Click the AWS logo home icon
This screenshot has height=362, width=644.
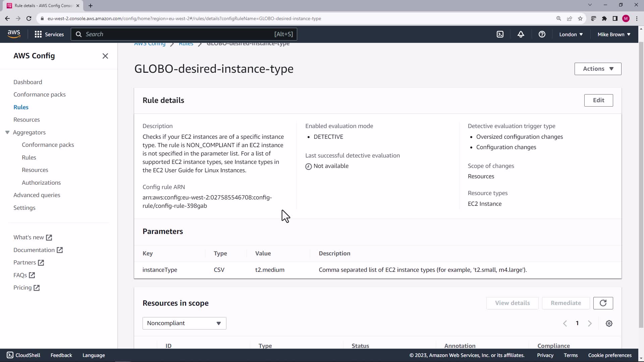click(14, 34)
